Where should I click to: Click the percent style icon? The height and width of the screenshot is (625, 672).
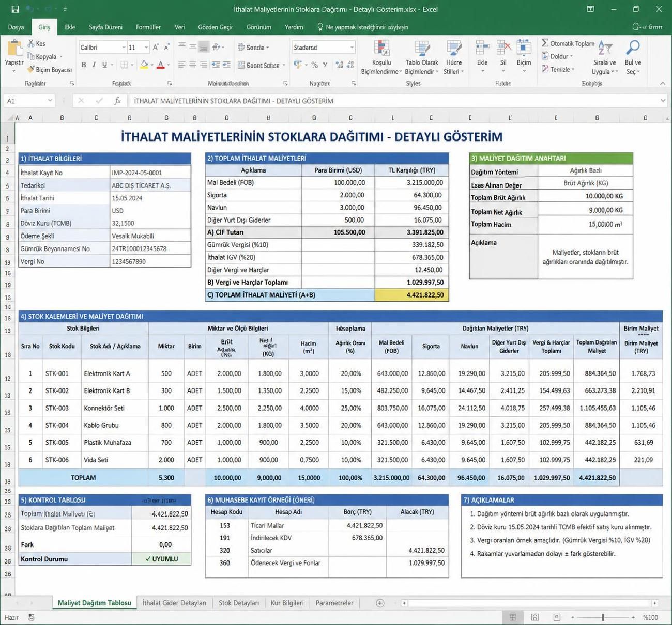point(314,65)
